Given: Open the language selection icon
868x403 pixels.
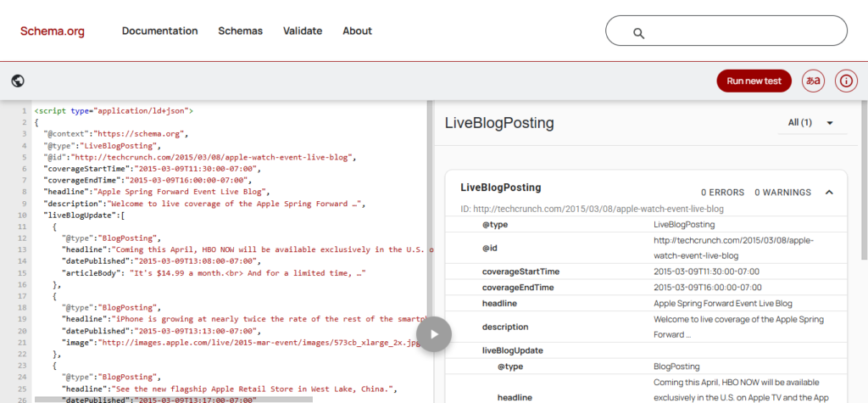Looking at the screenshot, I should [x=814, y=81].
